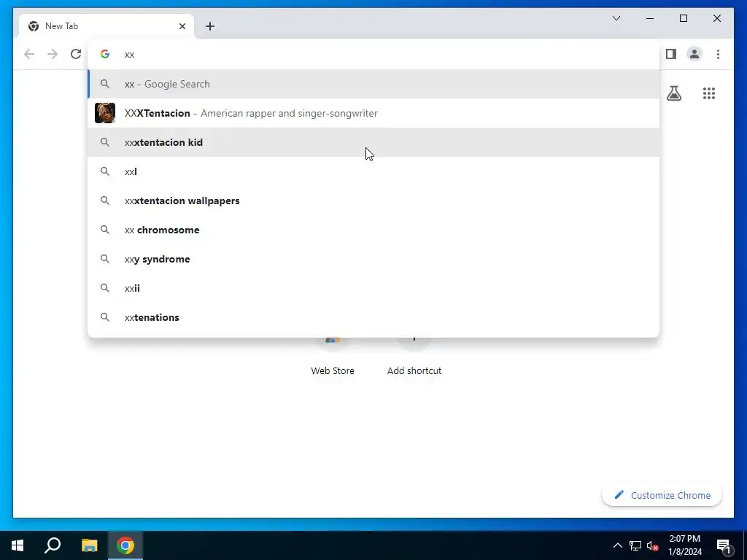Open the profile avatar icon
747x560 pixels.
[694, 54]
